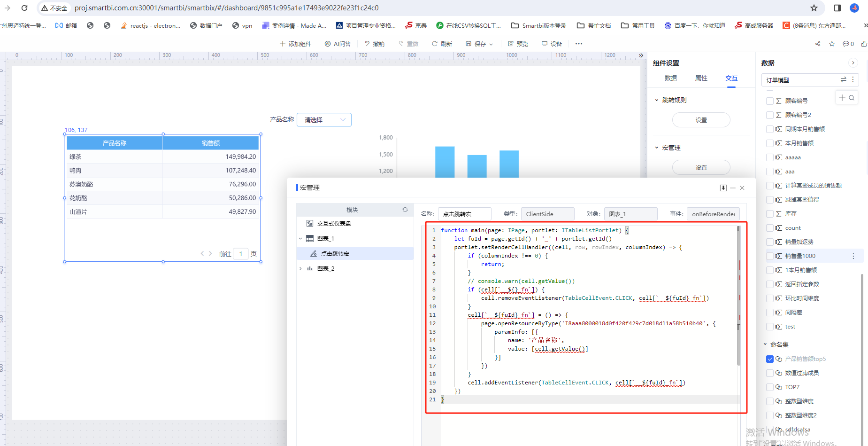Open the browser side panel icon
The image size is (868, 446).
[837, 8]
